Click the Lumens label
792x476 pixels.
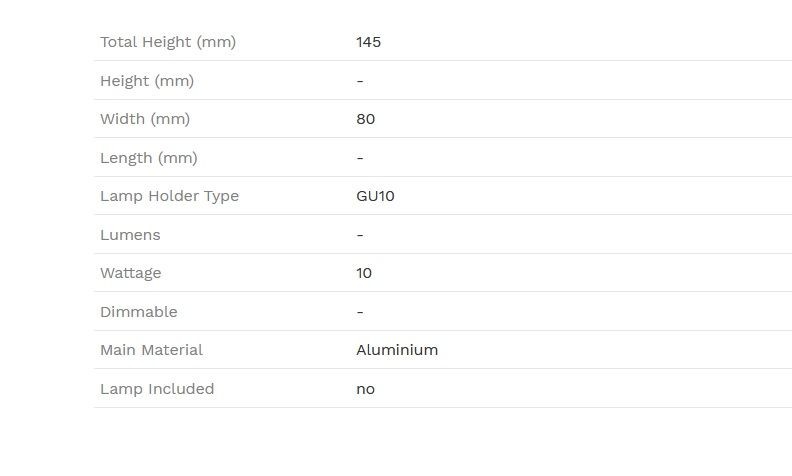click(130, 235)
